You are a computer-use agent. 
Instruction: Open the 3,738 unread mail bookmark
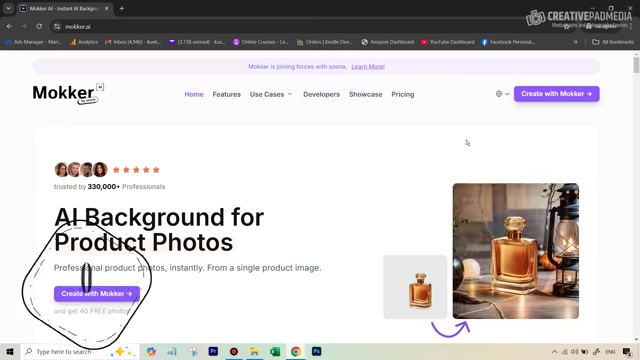(x=197, y=42)
